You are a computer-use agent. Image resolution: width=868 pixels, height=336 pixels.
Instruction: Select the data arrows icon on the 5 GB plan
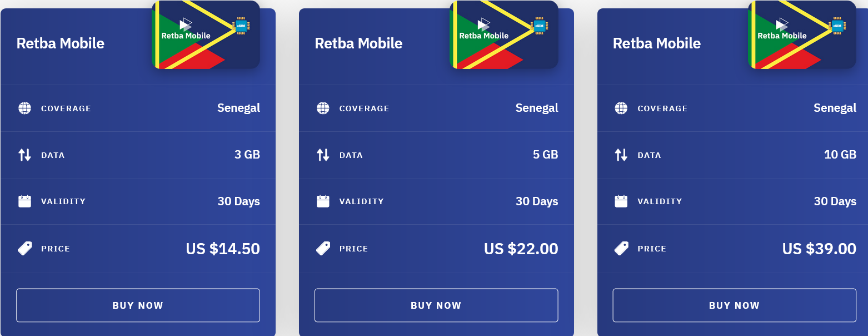pyautogui.click(x=323, y=155)
